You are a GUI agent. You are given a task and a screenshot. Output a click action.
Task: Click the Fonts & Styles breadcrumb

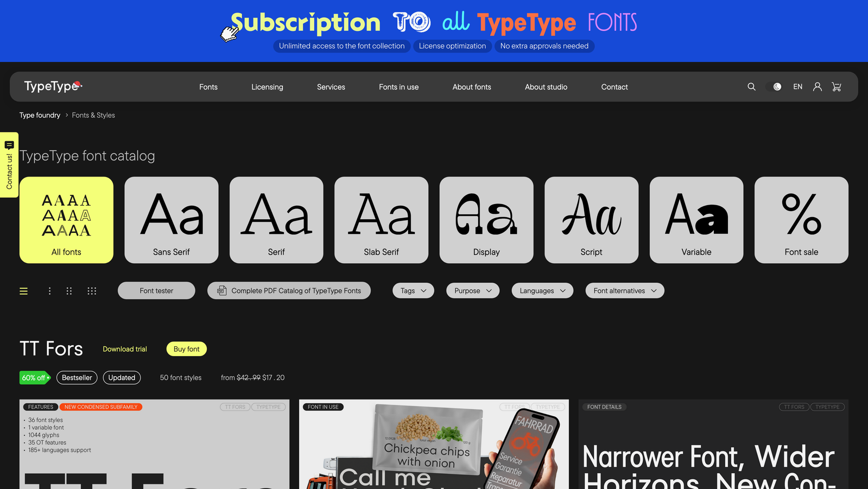(93, 115)
